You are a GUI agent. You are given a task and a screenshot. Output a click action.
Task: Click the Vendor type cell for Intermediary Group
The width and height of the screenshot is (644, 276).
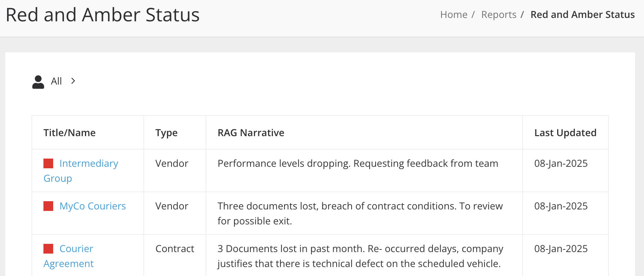coord(171,163)
